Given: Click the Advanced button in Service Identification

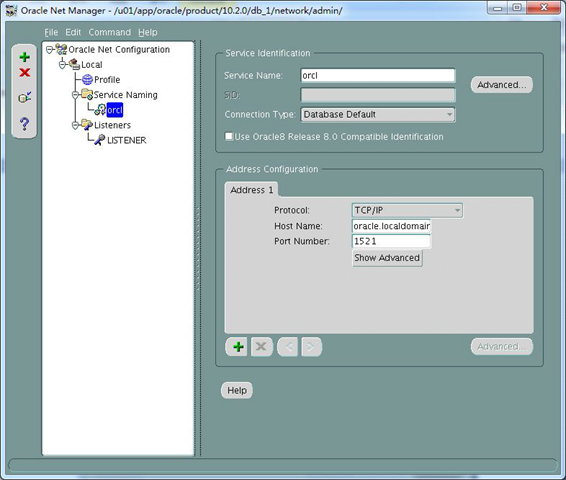Looking at the screenshot, I should [502, 85].
